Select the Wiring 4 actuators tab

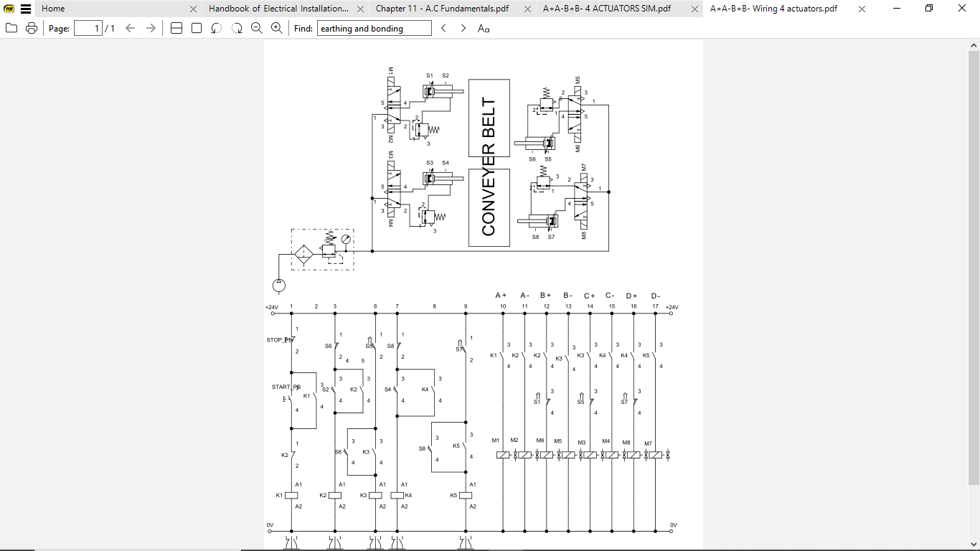click(x=773, y=9)
